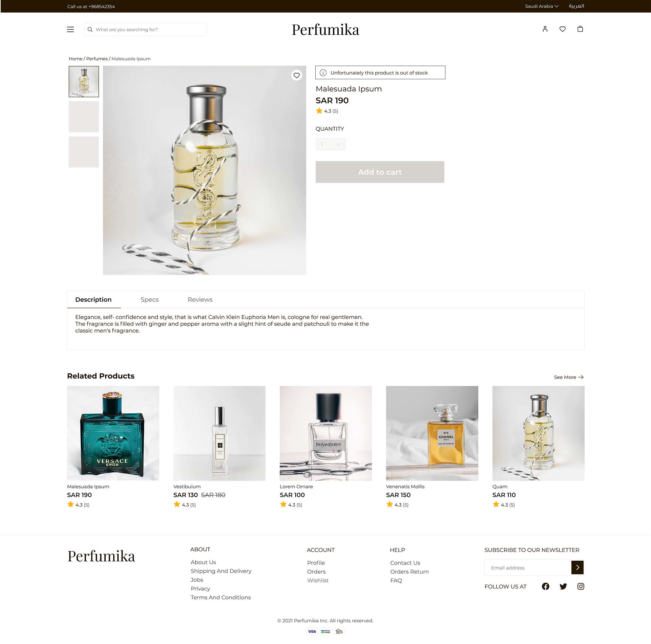Visit the Instagram profile icon

(x=581, y=586)
